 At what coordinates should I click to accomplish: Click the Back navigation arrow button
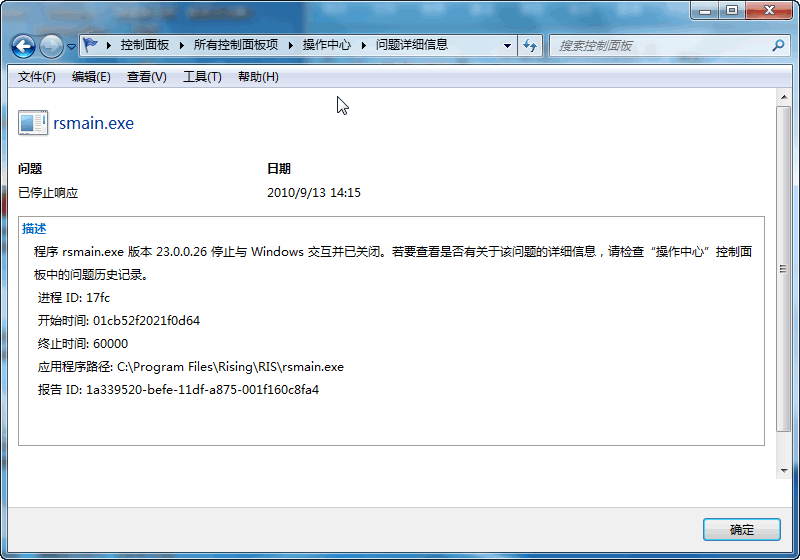coord(23,46)
